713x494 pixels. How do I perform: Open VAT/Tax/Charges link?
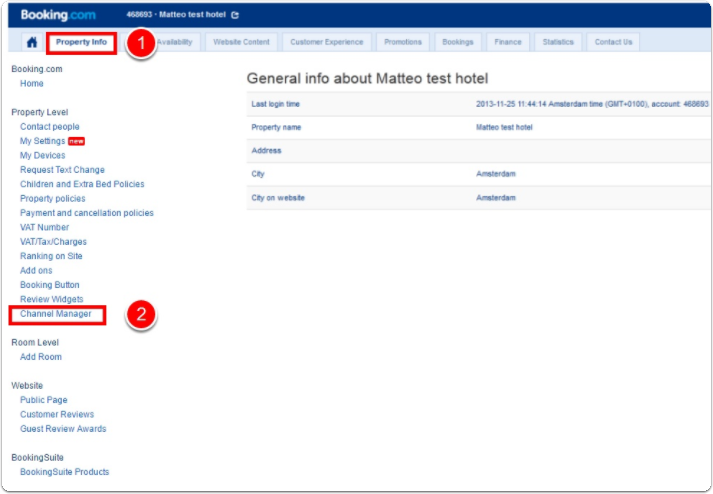pos(53,242)
